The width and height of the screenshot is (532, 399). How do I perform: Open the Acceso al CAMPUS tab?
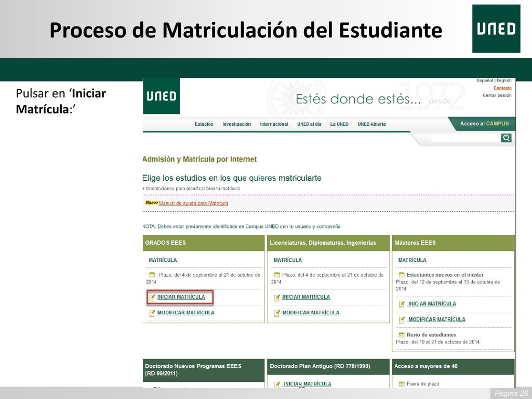(484, 124)
